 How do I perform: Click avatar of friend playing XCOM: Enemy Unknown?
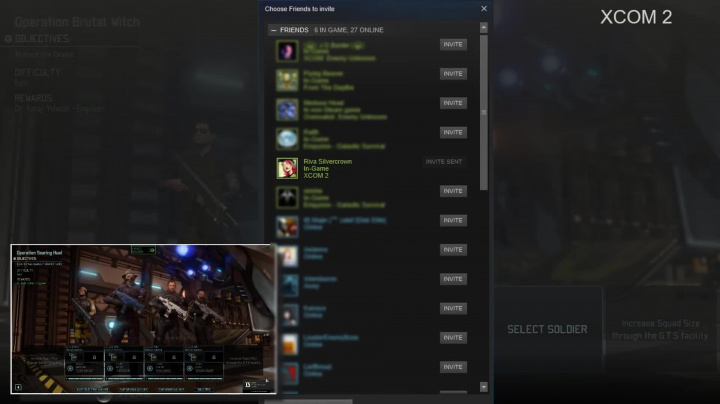pyautogui.click(x=287, y=51)
